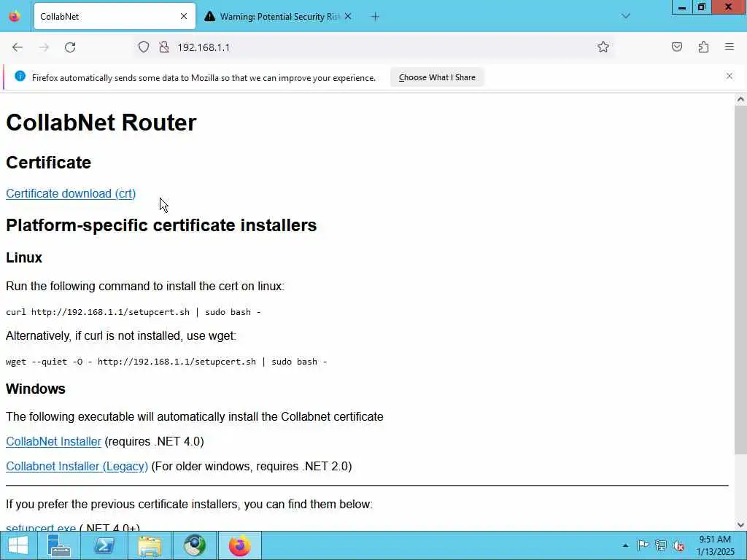Screen dimensions: 747x560
Task: Open the Extensions puzzle icon
Action: (x=703, y=47)
